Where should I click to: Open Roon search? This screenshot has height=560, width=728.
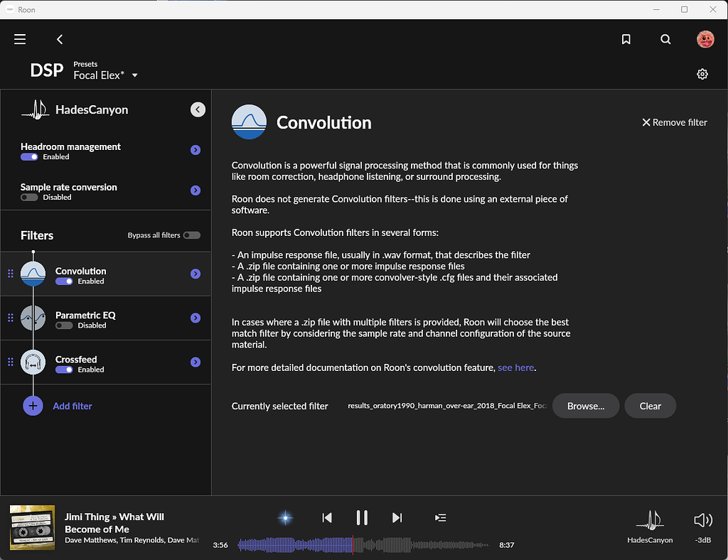665,39
